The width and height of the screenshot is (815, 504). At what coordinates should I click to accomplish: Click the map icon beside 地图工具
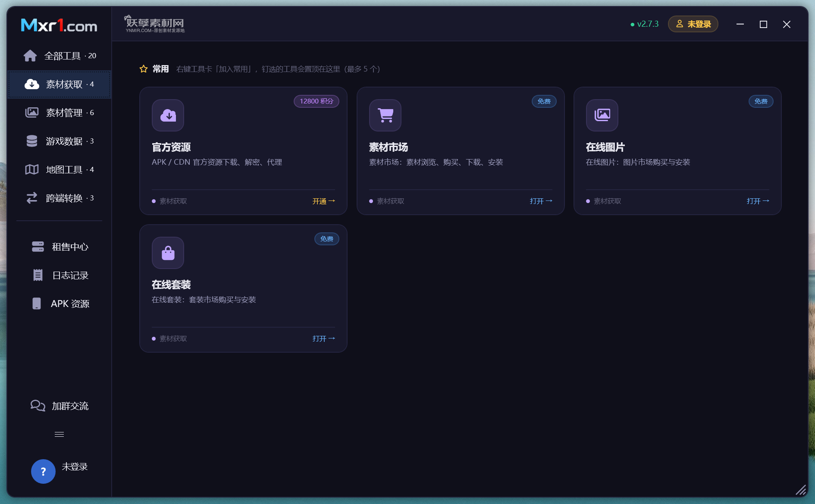pyautogui.click(x=32, y=169)
